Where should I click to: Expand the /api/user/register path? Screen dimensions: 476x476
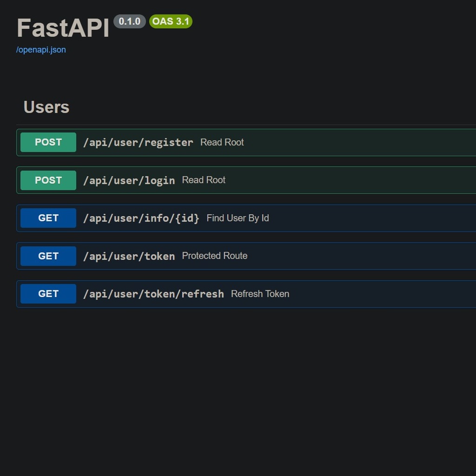point(138,142)
